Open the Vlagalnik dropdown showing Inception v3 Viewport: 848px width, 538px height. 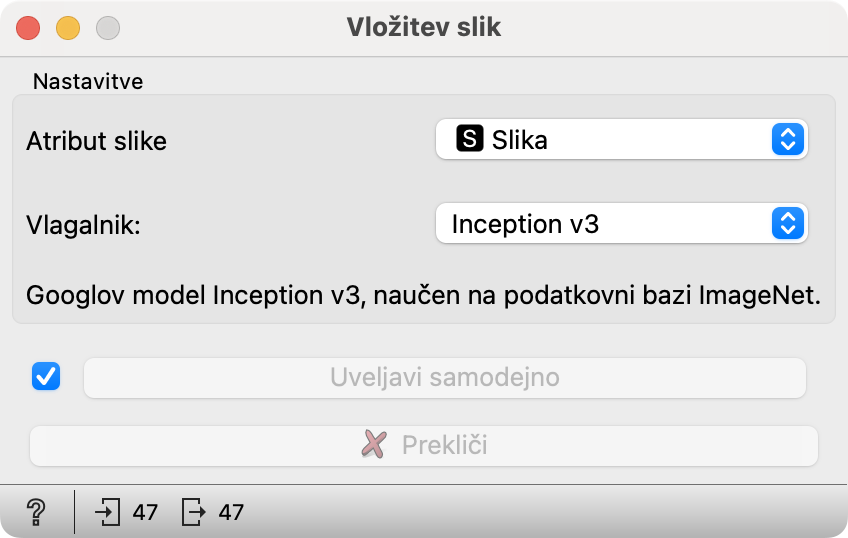[x=621, y=223]
